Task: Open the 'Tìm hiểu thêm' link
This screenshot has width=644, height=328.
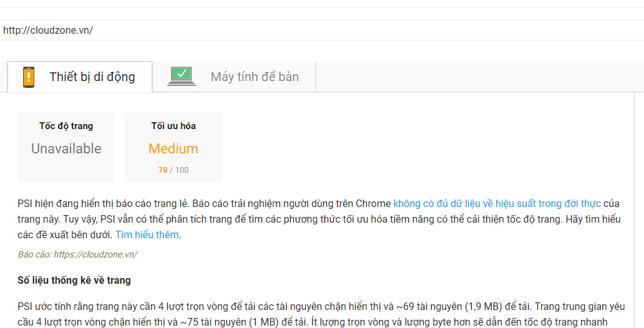Action: (147, 235)
